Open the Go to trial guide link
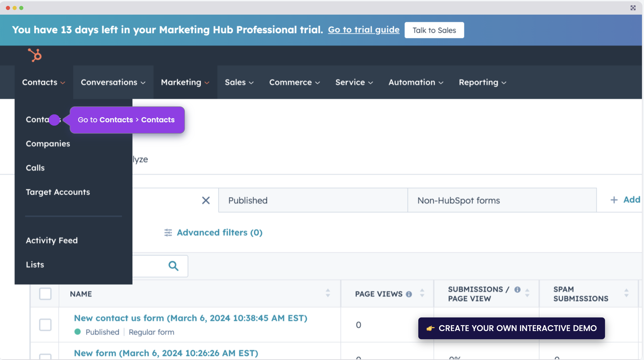Viewport: 644px width, 360px height. (364, 30)
